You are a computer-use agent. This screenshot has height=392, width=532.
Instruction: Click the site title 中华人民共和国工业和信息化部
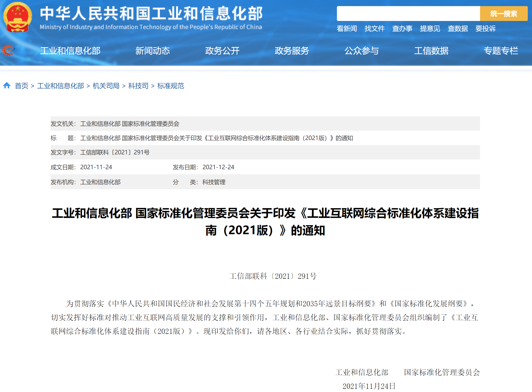151,14
